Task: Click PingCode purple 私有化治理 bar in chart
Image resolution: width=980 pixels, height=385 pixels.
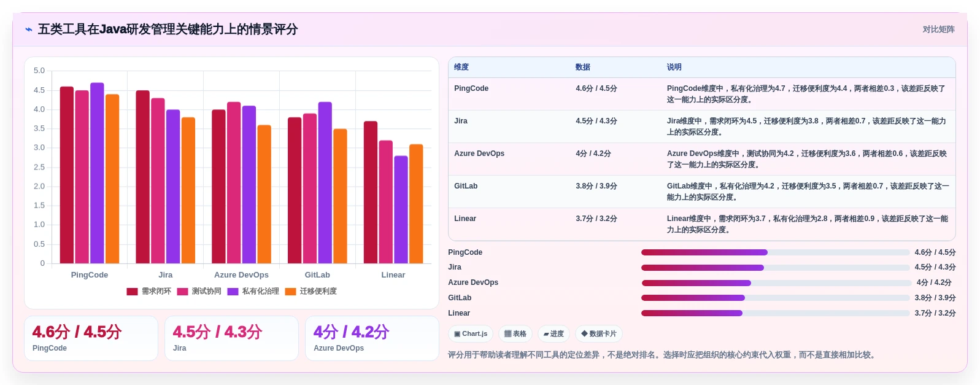Action: pos(97,173)
